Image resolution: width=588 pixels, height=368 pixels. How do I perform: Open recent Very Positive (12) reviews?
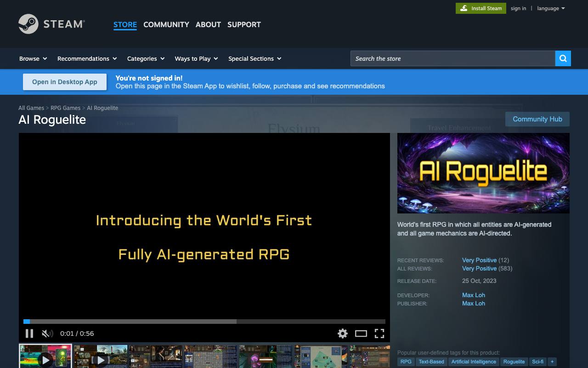(x=486, y=260)
